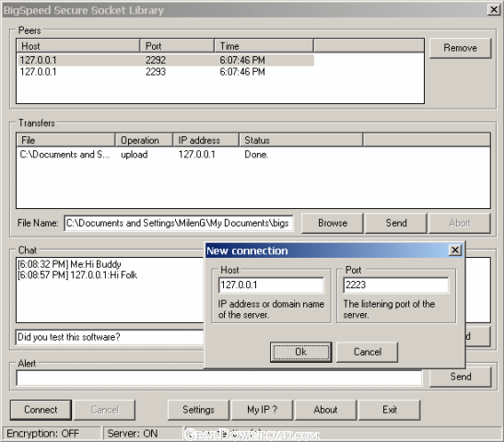Click the File Name input field
This screenshot has width=504, height=442.
(x=179, y=223)
